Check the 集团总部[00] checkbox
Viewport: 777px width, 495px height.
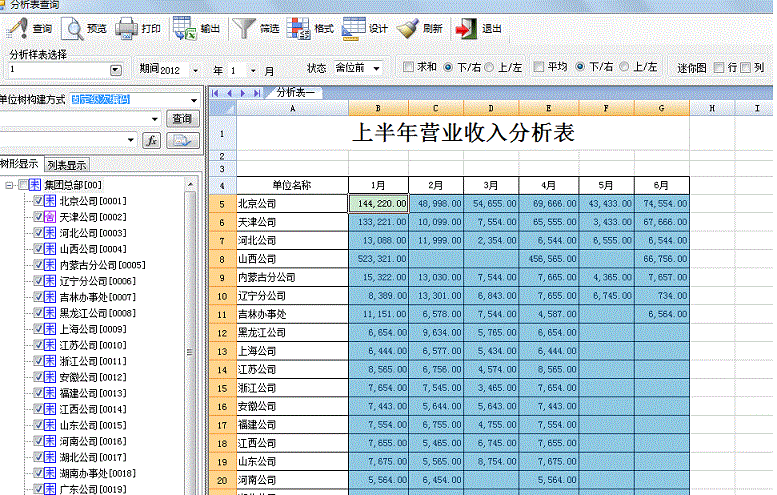pyautogui.click(x=23, y=185)
